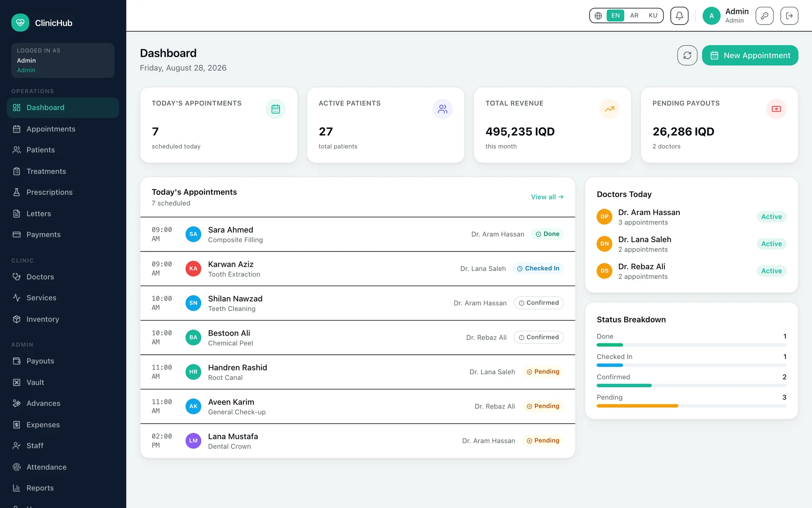
Task: Open Services in the sidebar
Action: click(x=63, y=298)
